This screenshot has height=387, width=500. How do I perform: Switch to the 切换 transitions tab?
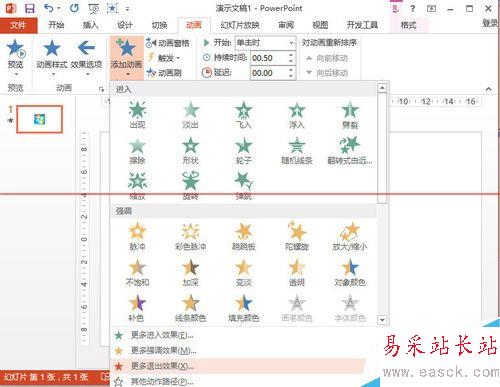[x=159, y=25]
